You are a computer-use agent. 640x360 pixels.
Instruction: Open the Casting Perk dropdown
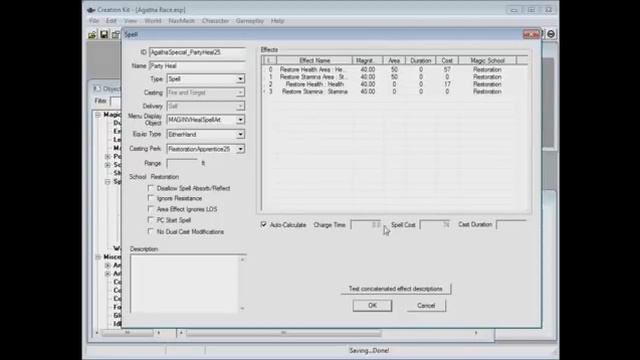coord(240,149)
